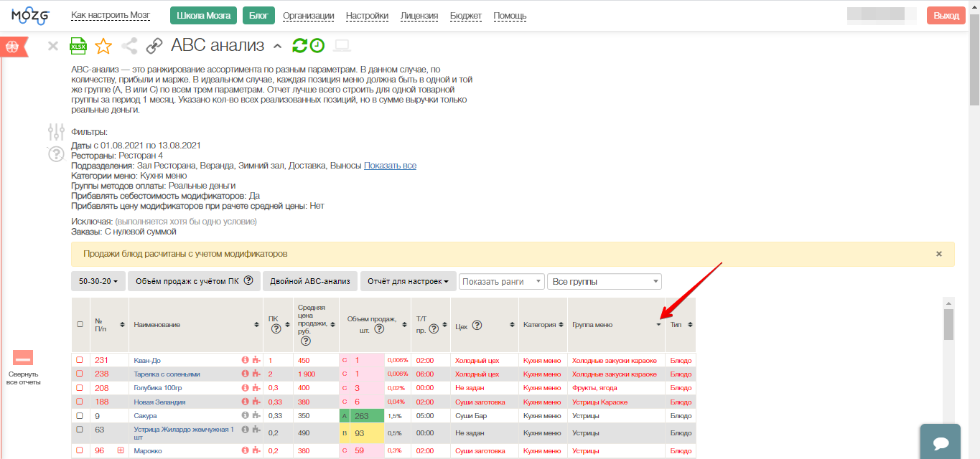Refresh the ABC report with green arrows
Viewport: 980px width, 459px height.
pos(299,46)
